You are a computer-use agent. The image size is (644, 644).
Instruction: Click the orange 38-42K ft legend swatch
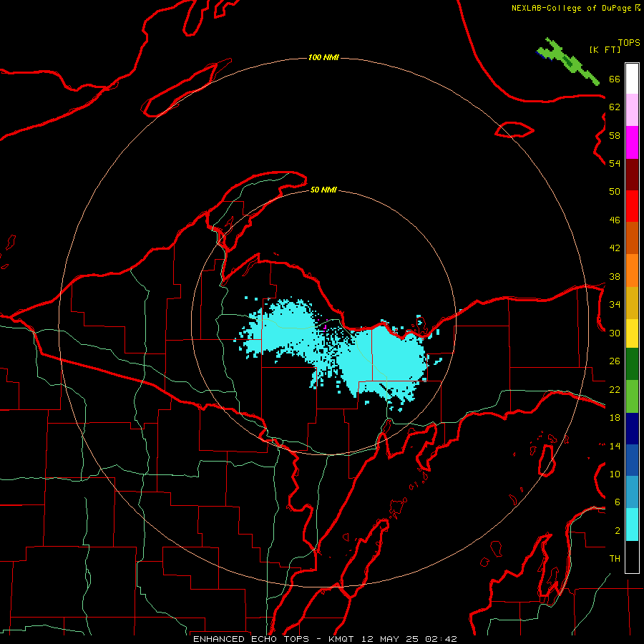(x=632, y=270)
